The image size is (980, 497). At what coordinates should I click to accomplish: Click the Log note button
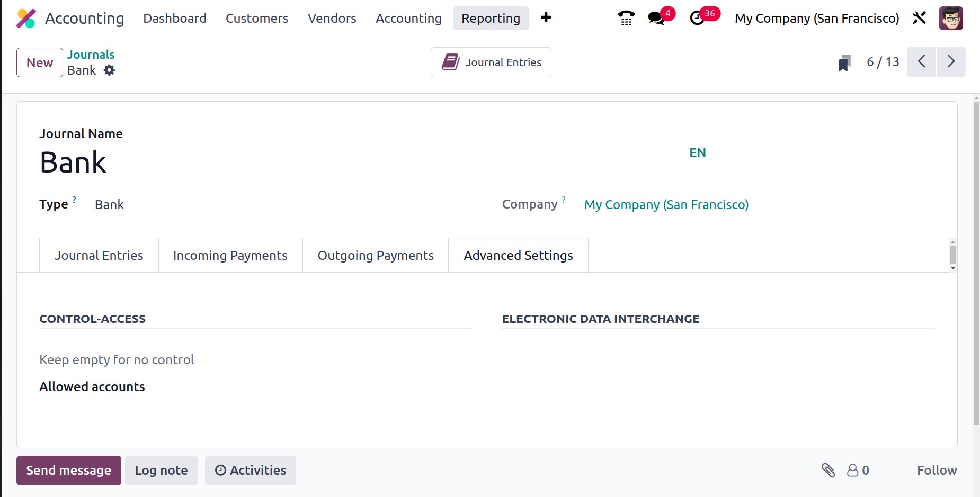[x=161, y=470]
